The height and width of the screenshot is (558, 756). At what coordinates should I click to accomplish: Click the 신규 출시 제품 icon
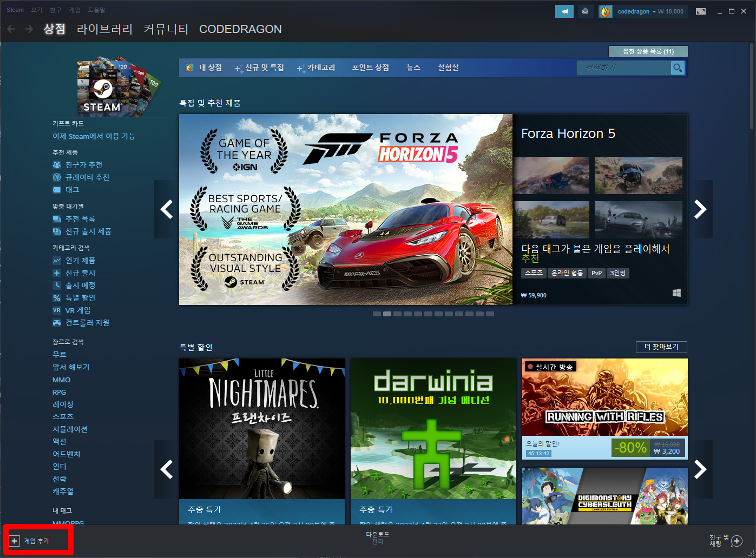(x=57, y=231)
